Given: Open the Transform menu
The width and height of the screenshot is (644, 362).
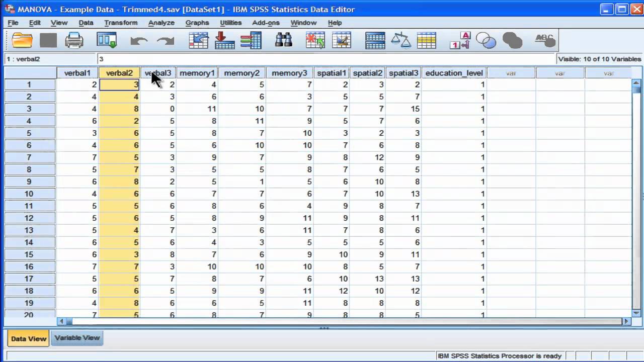Looking at the screenshot, I should (x=121, y=23).
